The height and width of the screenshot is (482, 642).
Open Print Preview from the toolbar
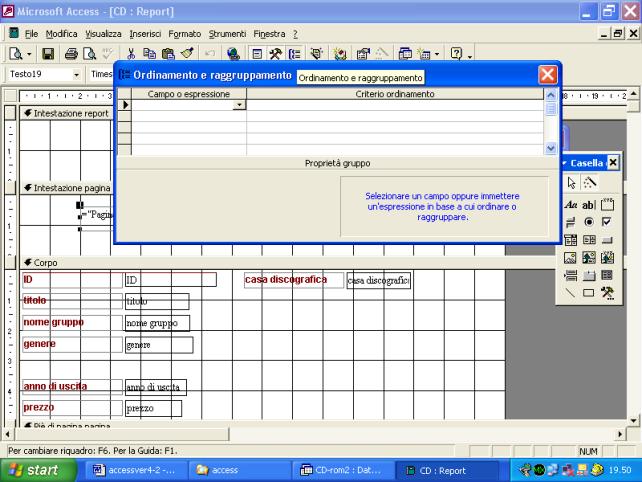coord(89,54)
